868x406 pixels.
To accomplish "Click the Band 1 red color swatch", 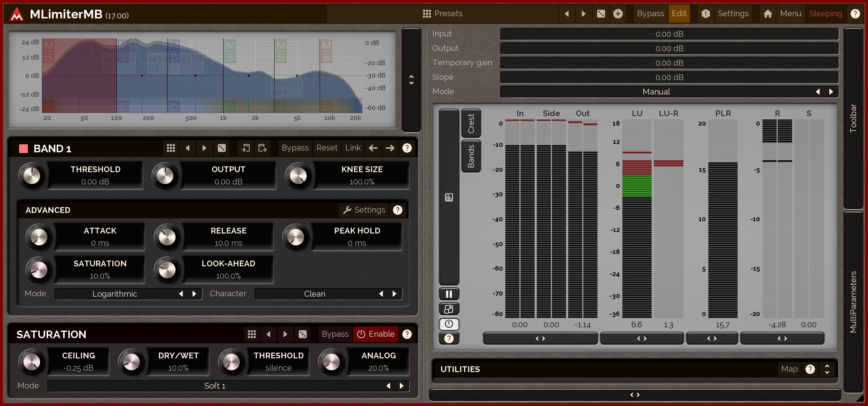I will click(23, 149).
